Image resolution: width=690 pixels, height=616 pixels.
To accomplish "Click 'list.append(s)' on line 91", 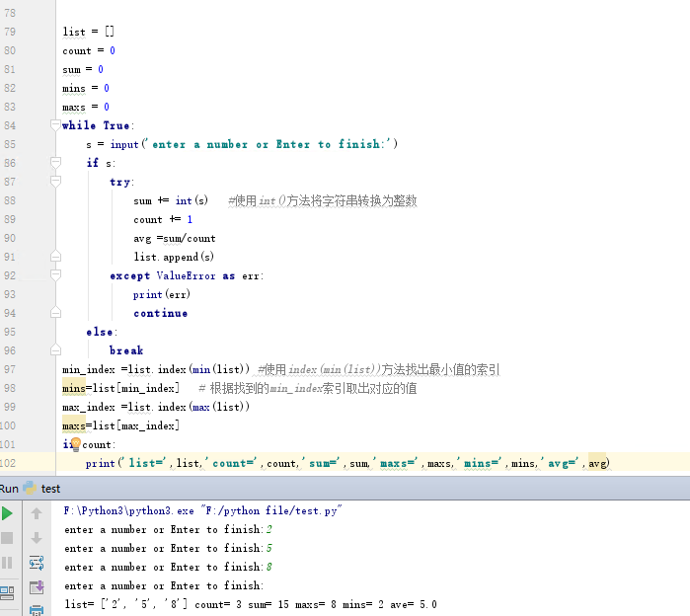I will click(174, 257).
